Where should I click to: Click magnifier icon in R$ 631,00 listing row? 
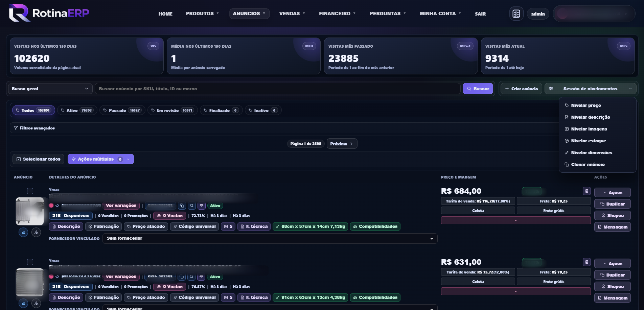tap(192, 277)
